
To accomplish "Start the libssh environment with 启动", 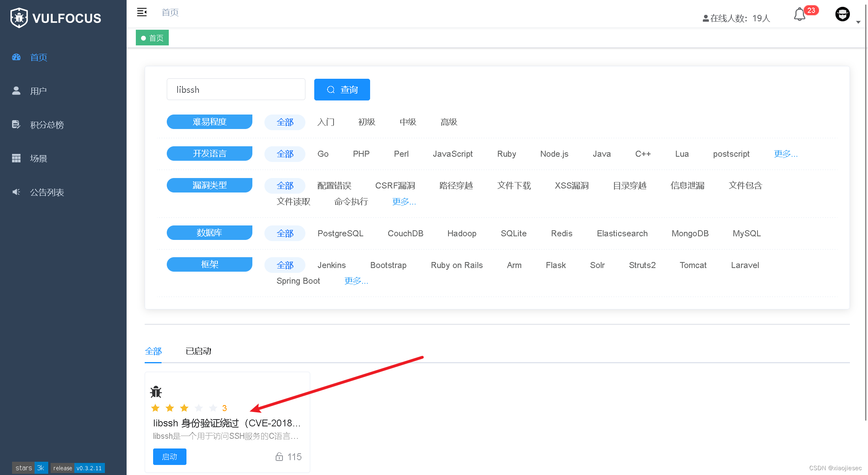I will (x=170, y=457).
